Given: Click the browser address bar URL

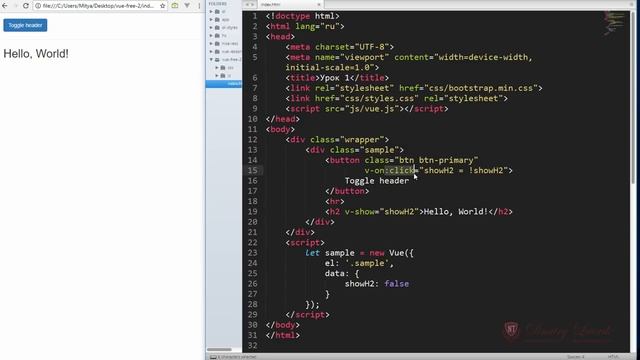Looking at the screenshot, I should (x=98, y=6).
